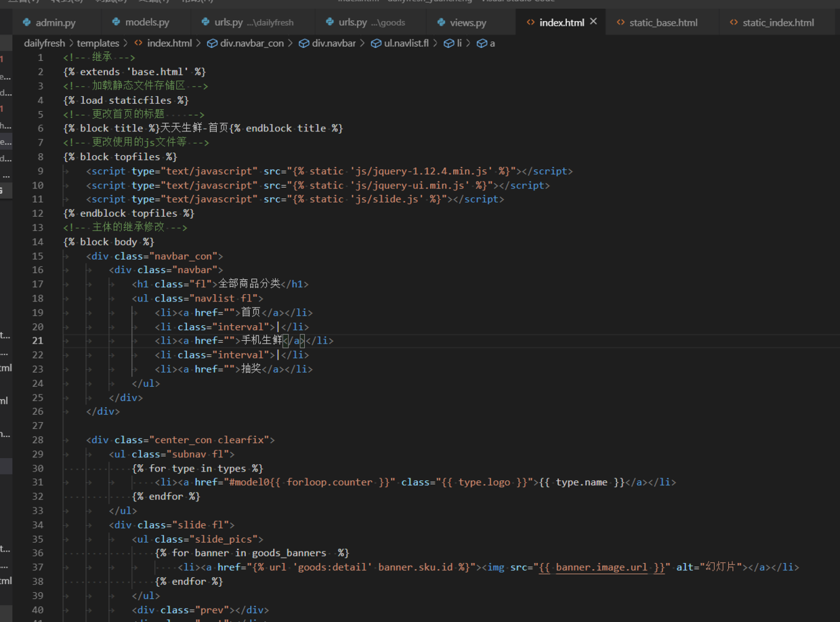Image resolution: width=840 pixels, height=622 pixels.
Task: Click the underlined "banner.image.url" source
Action: (x=602, y=567)
